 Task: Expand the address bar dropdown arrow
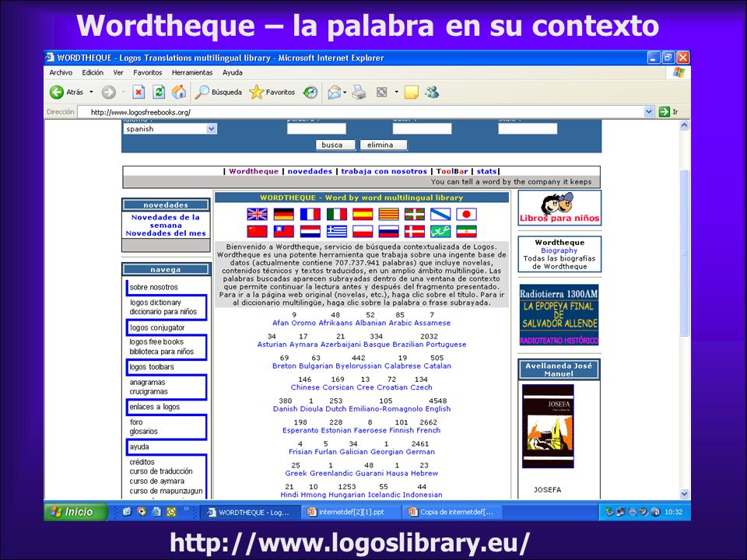pyautogui.click(x=649, y=112)
